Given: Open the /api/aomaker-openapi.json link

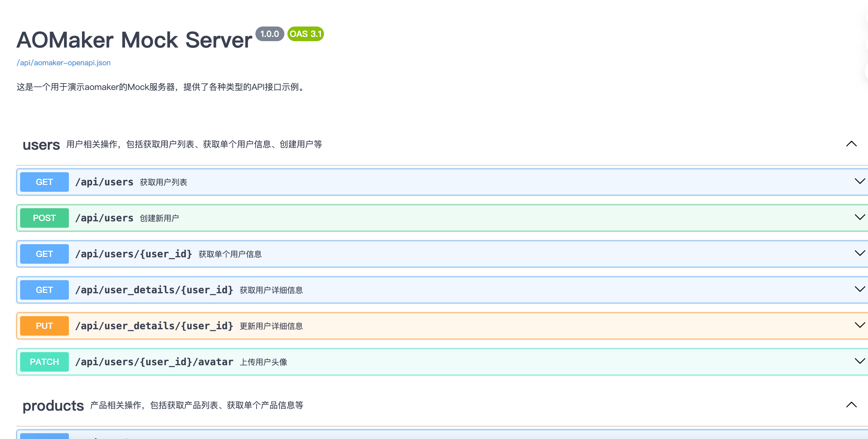Looking at the screenshot, I should 63,63.
